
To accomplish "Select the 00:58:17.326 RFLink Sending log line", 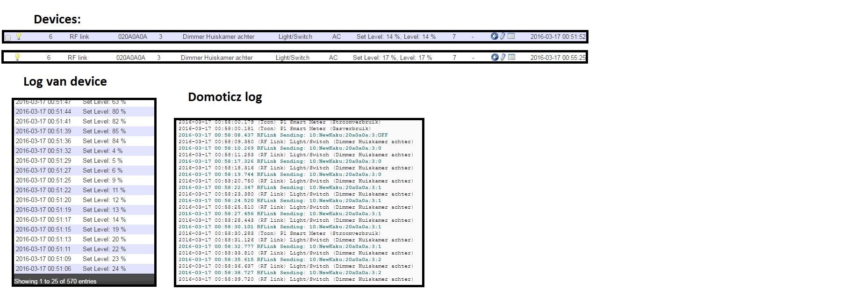I will [280, 161].
